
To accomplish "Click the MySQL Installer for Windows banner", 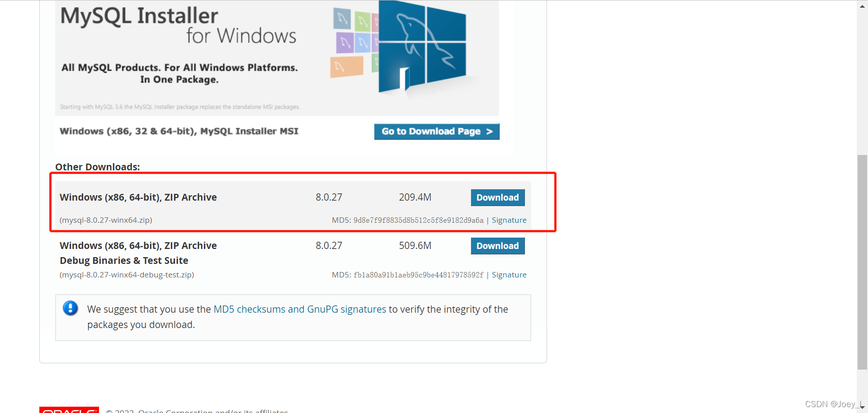I will click(x=277, y=58).
